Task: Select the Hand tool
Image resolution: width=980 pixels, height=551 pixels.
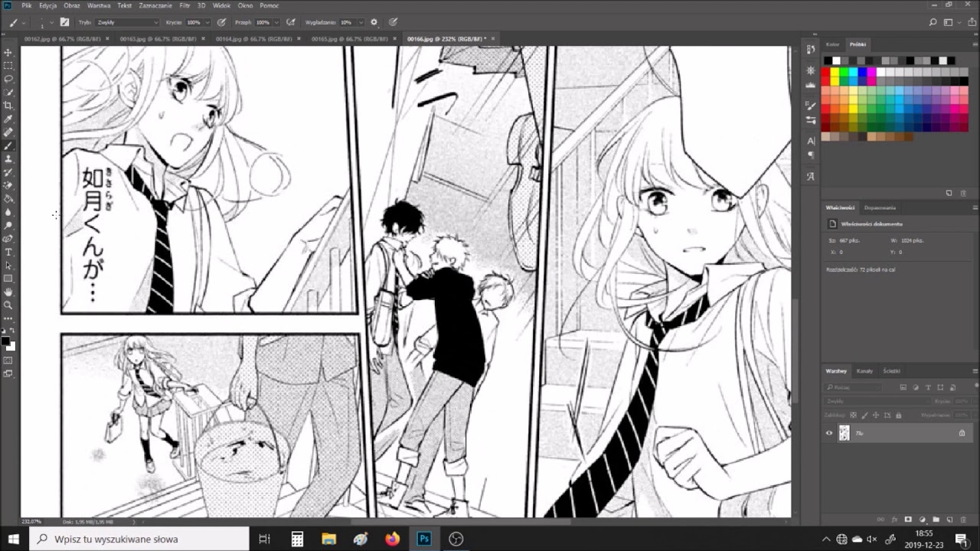Action: (8, 292)
